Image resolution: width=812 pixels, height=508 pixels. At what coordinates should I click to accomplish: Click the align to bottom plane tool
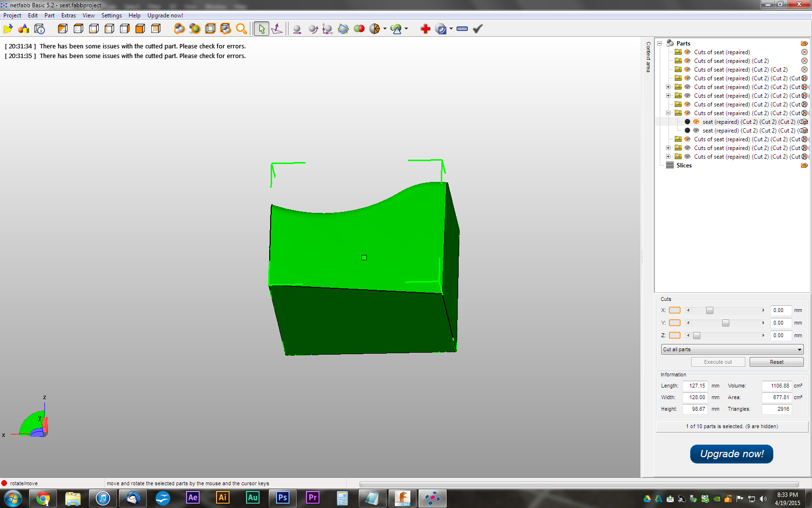tap(277, 29)
